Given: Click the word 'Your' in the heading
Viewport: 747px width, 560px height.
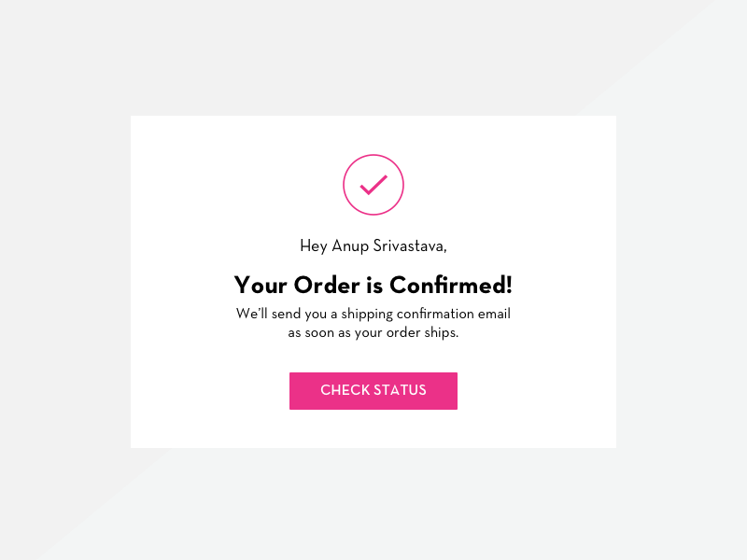Looking at the screenshot, I should tap(261, 285).
